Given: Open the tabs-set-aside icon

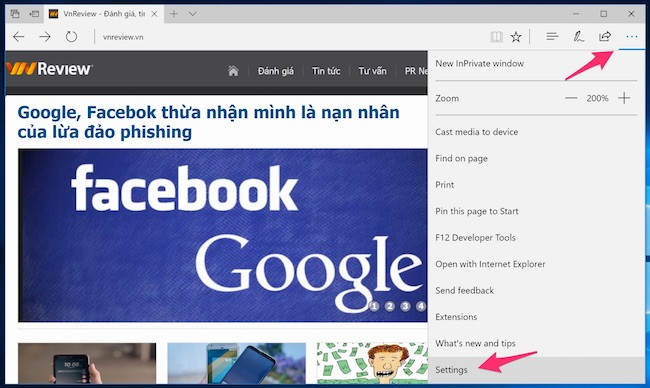Looking at the screenshot, I should pos(15,14).
